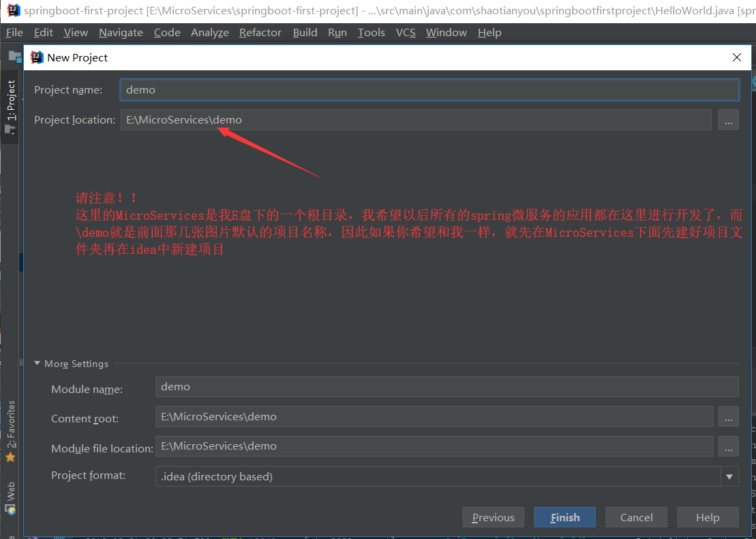Open the Edit menu
This screenshot has width=756, height=539.
(44, 32)
